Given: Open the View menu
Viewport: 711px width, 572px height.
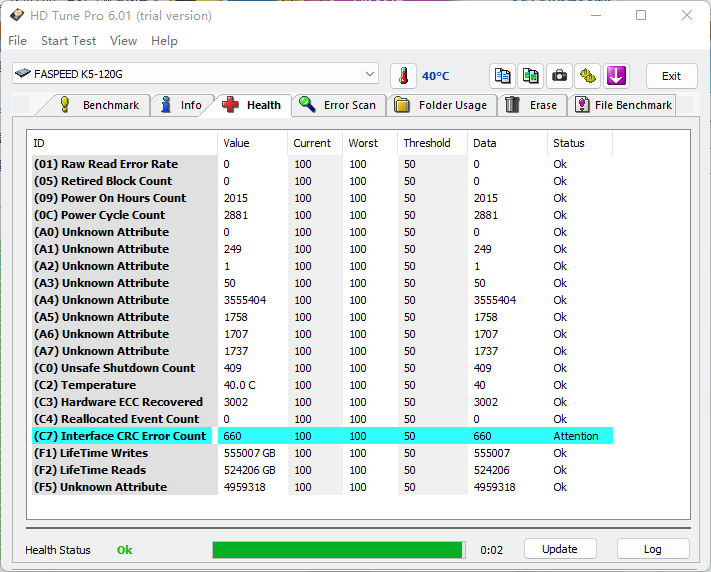Looking at the screenshot, I should coord(123,41).
